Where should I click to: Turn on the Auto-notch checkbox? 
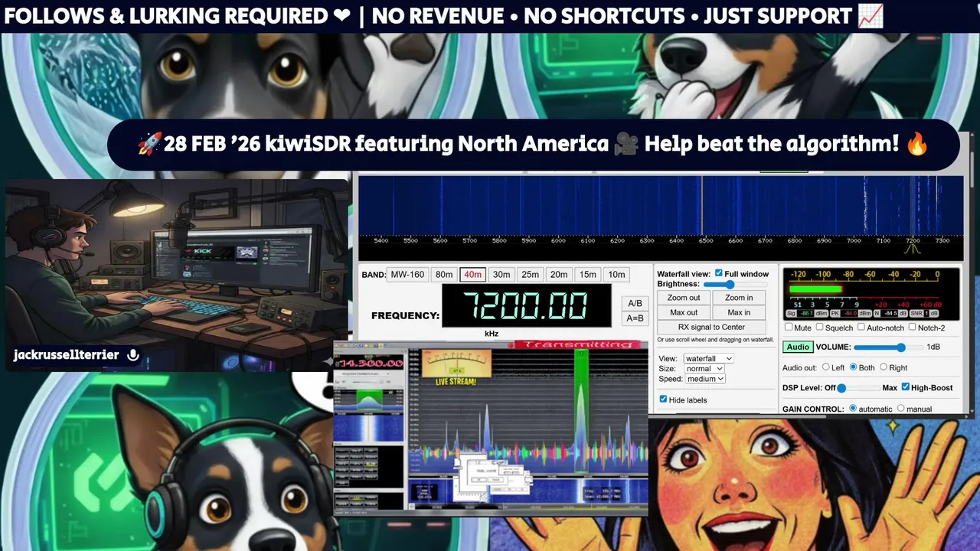(x=861, y=328)
